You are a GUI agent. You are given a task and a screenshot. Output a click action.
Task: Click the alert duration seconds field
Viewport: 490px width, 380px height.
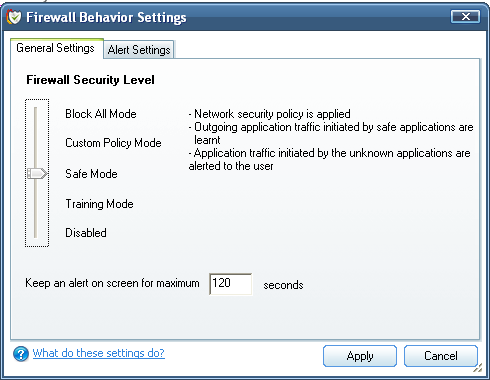click(231, 284)
